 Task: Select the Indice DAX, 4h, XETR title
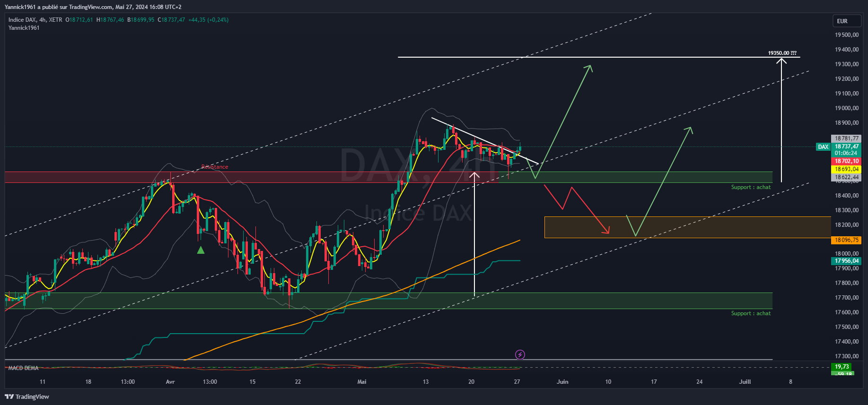pyautogui.click(x=35, y=20)
